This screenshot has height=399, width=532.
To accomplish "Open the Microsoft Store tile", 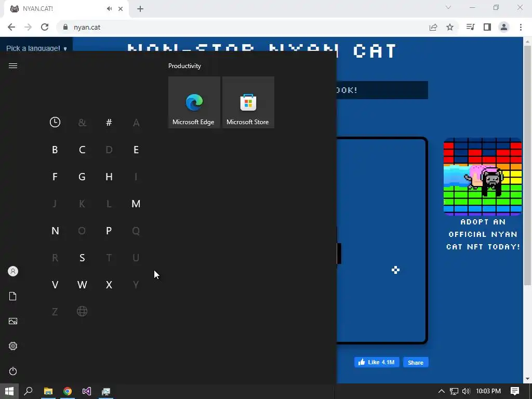I will [248, 102].
